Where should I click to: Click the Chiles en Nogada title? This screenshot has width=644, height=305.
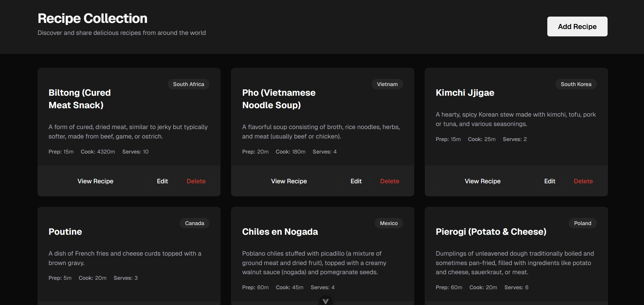(280, 232)
